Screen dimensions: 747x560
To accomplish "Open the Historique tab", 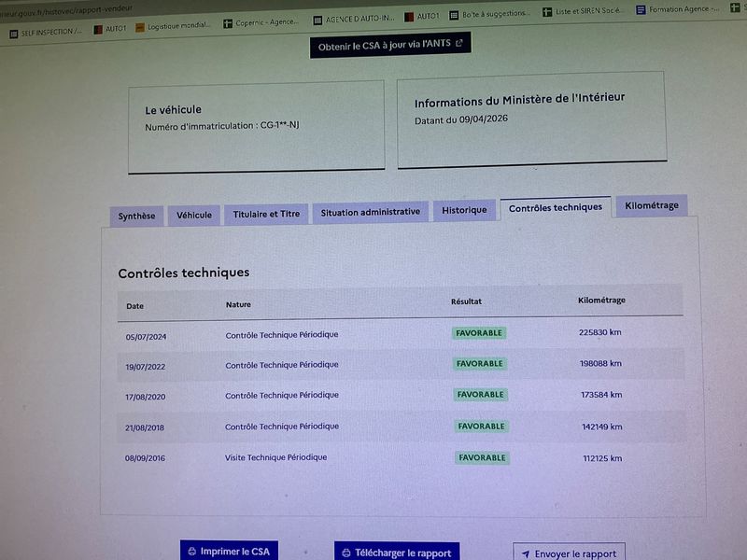I will coord(464,210).
